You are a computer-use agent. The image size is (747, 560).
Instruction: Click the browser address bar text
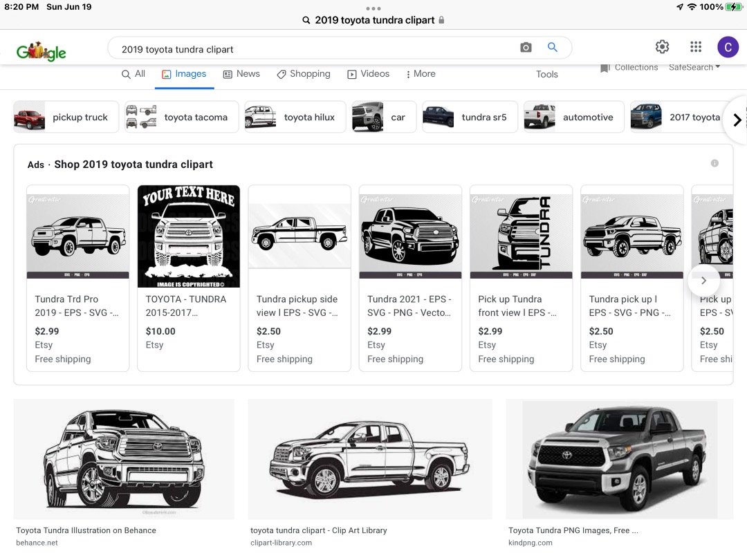[x=374, y=20]
